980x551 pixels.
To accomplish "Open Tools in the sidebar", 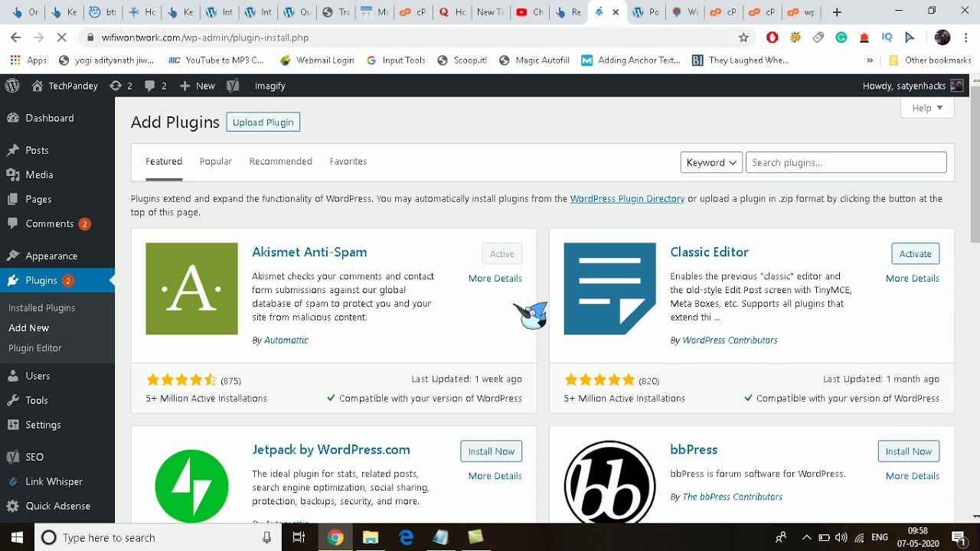I will click(37, 400).
